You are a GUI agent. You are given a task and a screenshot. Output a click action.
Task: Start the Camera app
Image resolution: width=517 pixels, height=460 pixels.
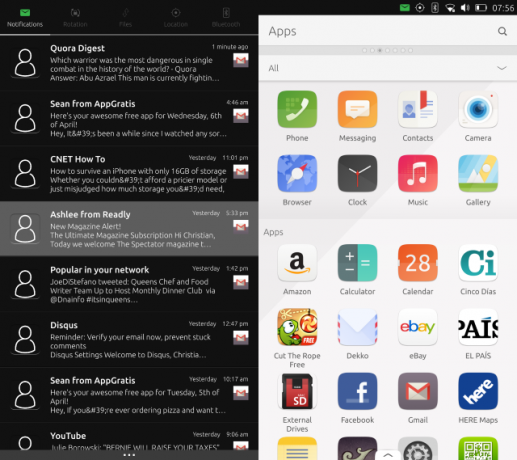[478, 109]
